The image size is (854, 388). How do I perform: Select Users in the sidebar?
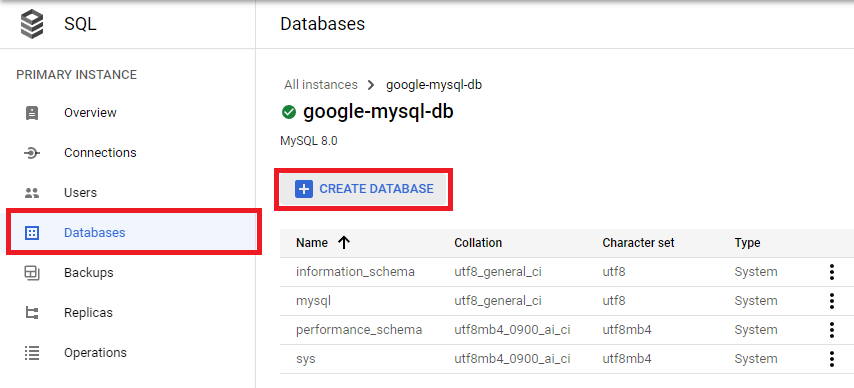tap(81, 192)
